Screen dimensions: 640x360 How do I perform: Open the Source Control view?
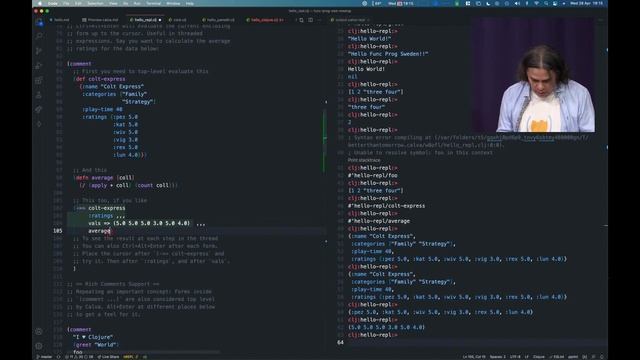39,51
